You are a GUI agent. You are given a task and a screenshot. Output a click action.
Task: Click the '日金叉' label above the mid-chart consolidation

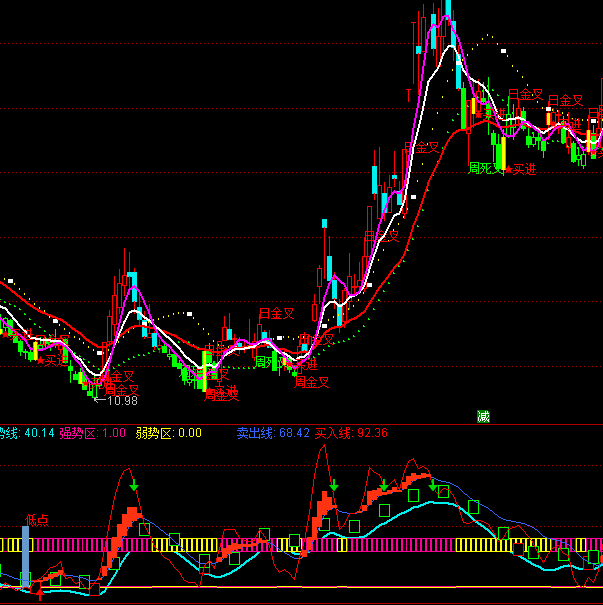277,313
